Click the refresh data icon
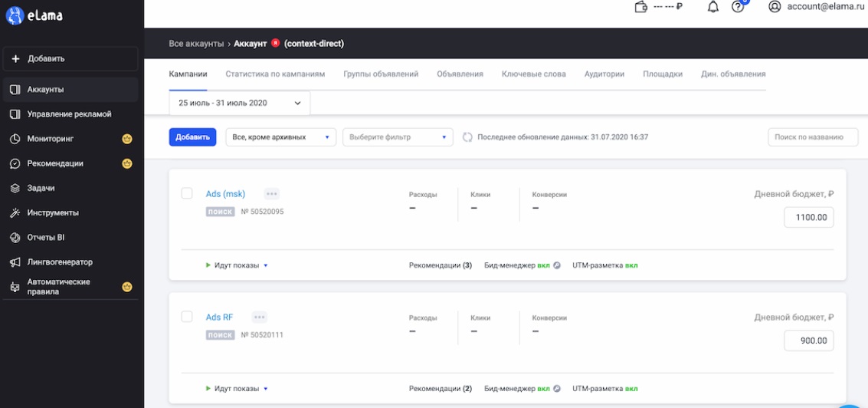This screenshot has width=868, height=408. click(x=468, y=137)
